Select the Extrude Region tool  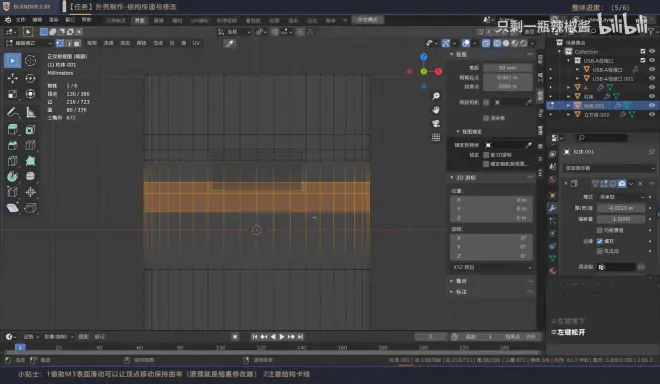coord(12,130)
